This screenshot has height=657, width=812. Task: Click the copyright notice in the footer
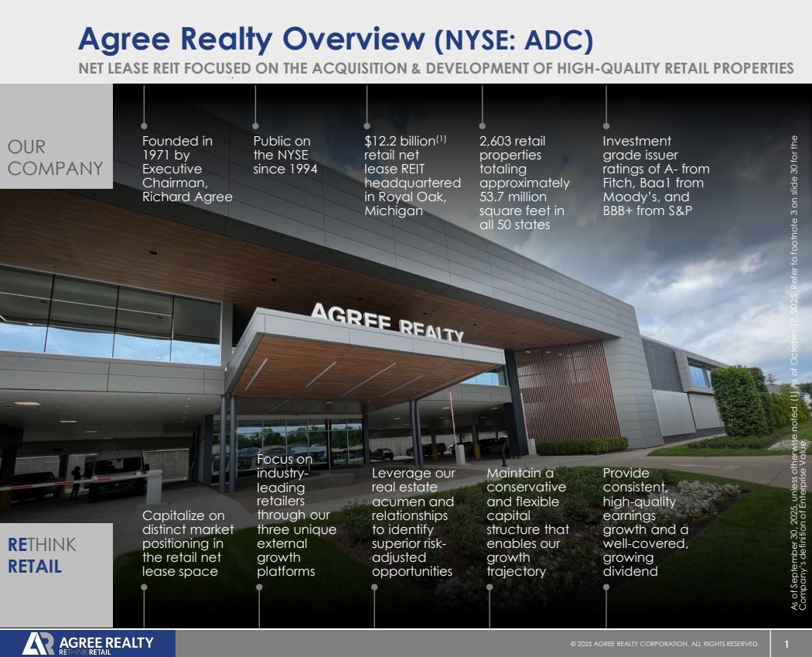pos(664,644)
